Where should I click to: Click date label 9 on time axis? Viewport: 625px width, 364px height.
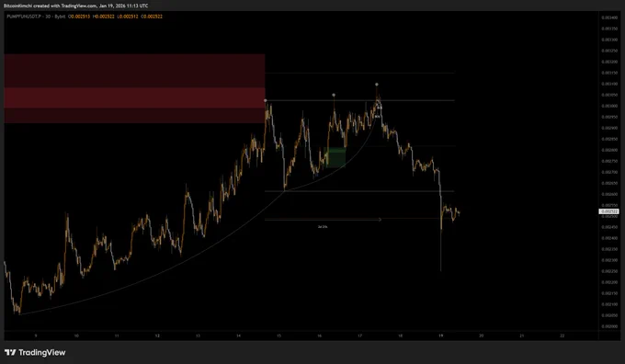(36, 336)
